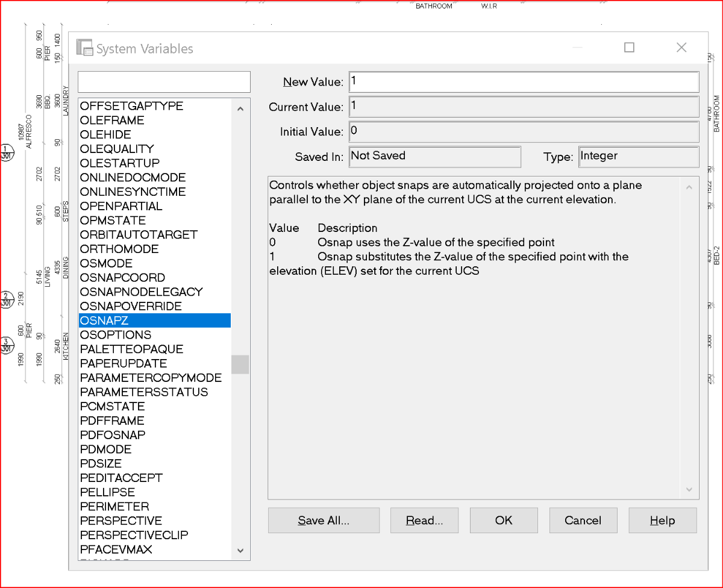Click the variable list scroll-down arrow
The width and height of the screenshot is (723, 588).
click(x=240, y=550)
